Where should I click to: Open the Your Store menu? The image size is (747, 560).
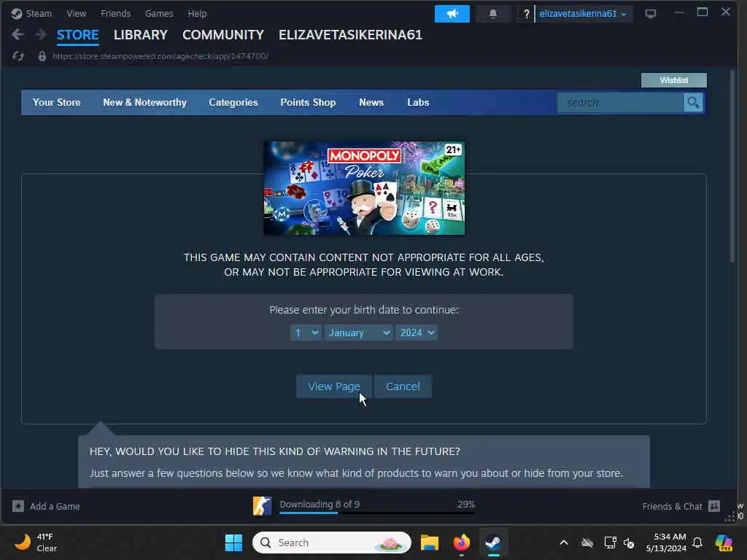click(56, 102)
